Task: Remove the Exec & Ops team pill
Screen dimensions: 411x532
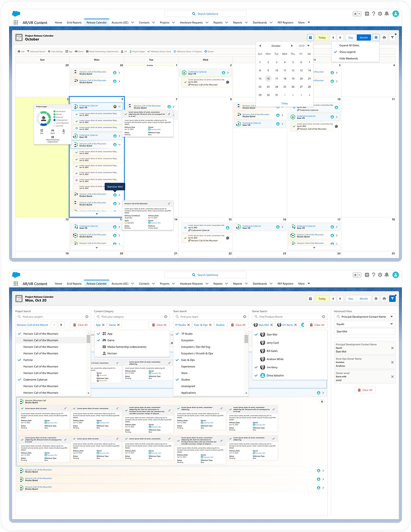Action: pyautogui.click(x=211, y=325)
